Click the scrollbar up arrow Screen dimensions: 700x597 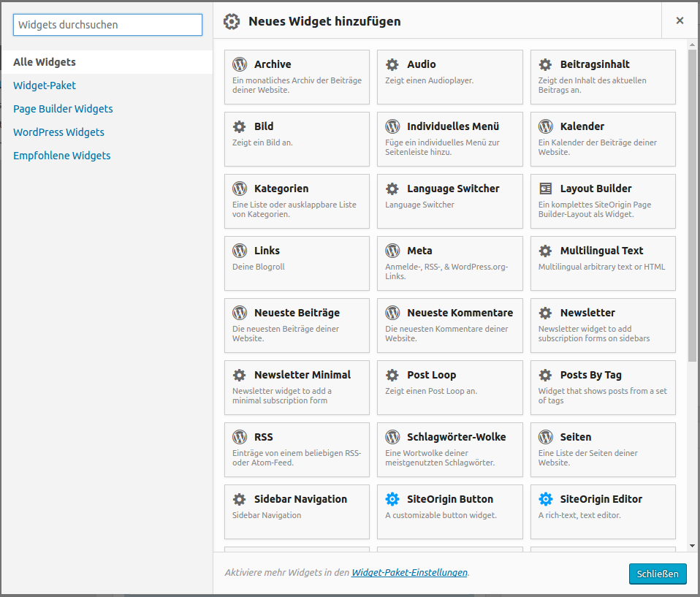(x=692, y=45)
